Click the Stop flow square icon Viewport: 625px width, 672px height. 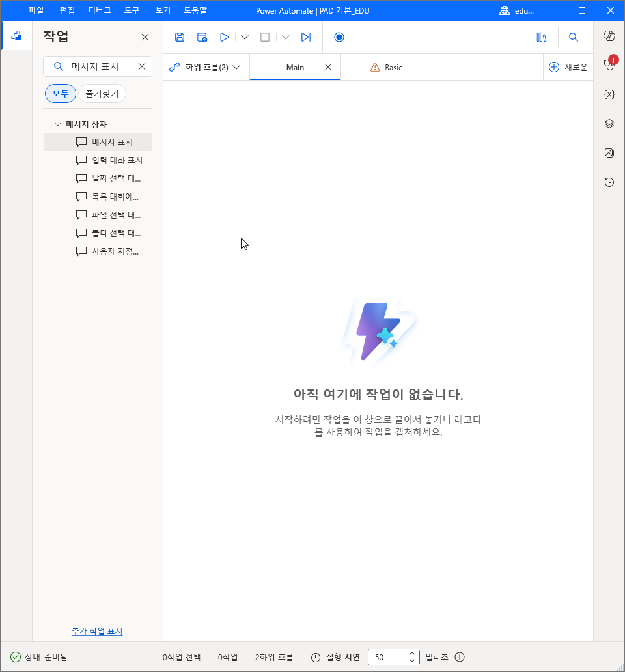[265, 37]
